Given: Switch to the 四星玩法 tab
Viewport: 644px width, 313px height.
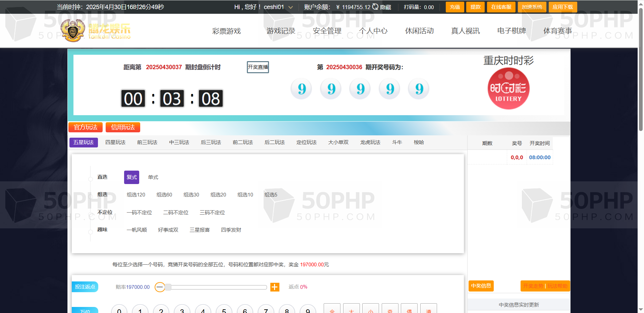Looking at the screenshot, I should click(x=115, y=142).
